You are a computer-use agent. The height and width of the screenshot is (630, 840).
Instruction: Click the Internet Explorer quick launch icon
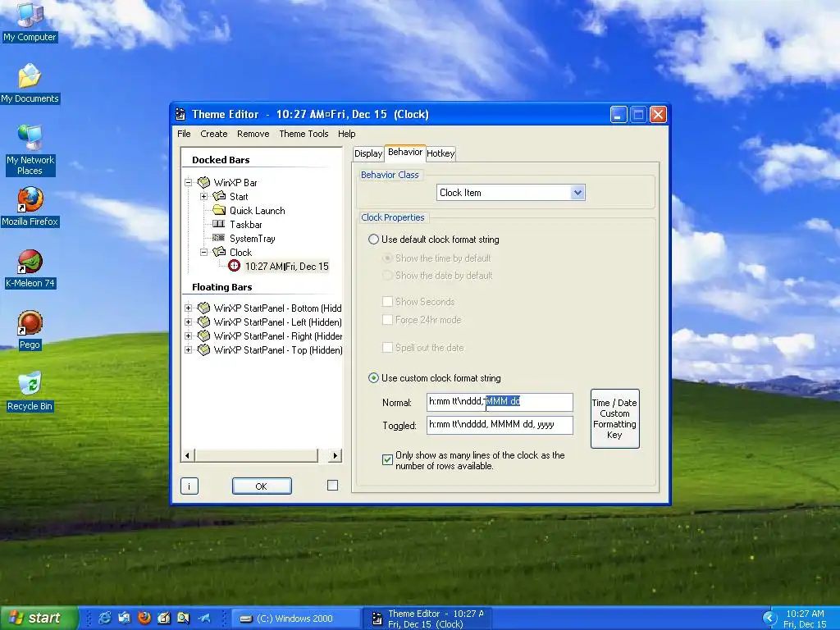click(104, 619)
